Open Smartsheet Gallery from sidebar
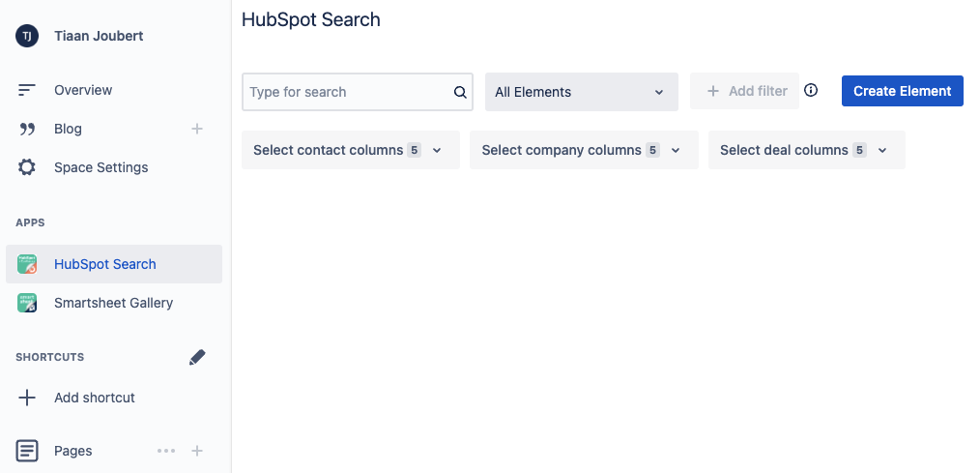The image size is (980, 473). click(x=114, y=303)
